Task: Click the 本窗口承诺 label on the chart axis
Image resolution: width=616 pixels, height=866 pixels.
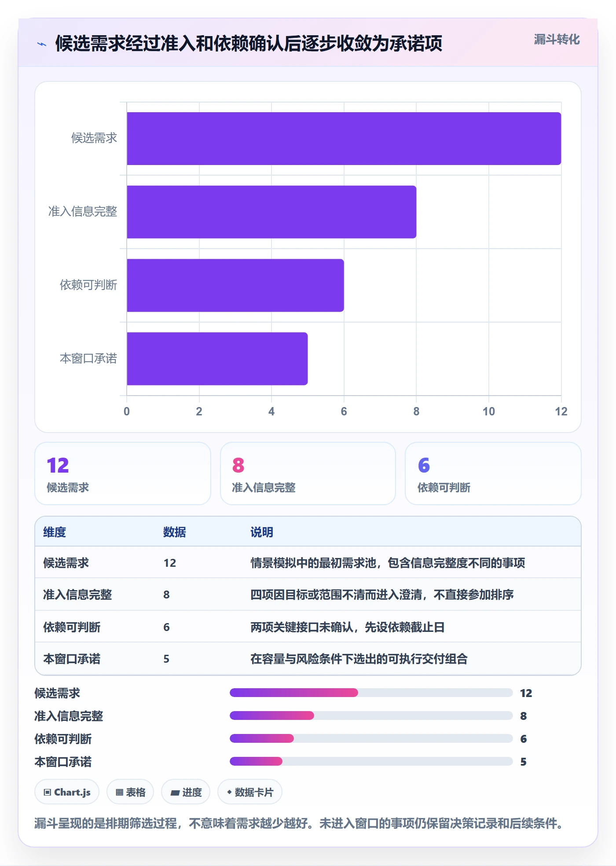Action: click(88, 359)
